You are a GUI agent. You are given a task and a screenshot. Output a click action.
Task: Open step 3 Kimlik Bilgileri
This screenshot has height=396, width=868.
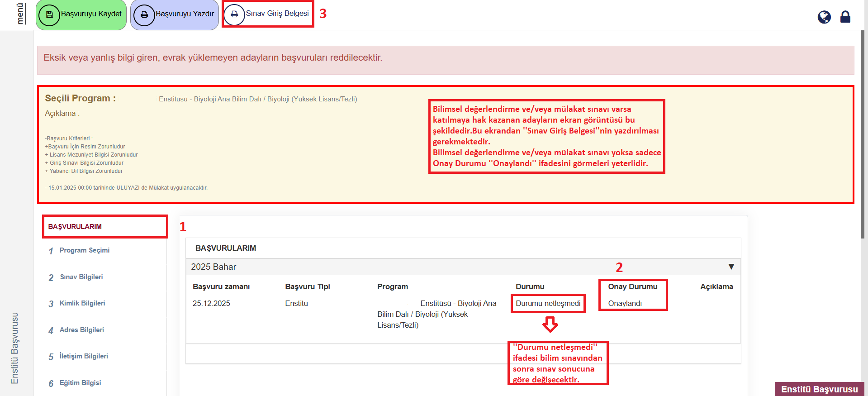tap(82, 303)
